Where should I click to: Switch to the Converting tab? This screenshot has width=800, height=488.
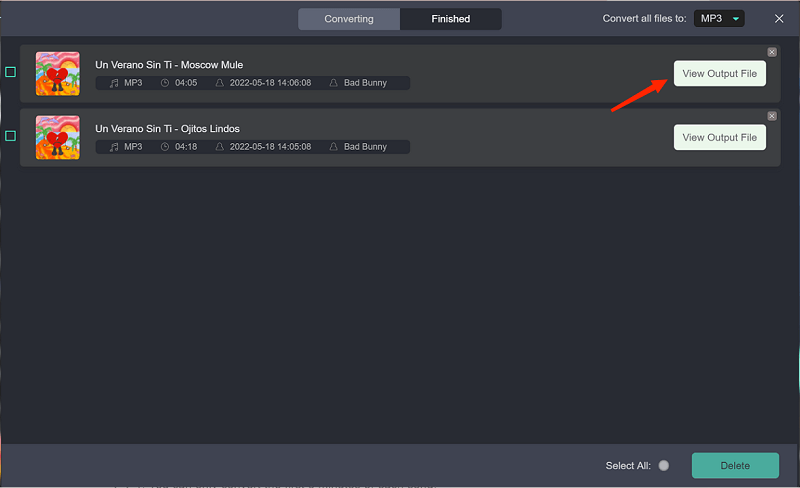click(349, 19)
